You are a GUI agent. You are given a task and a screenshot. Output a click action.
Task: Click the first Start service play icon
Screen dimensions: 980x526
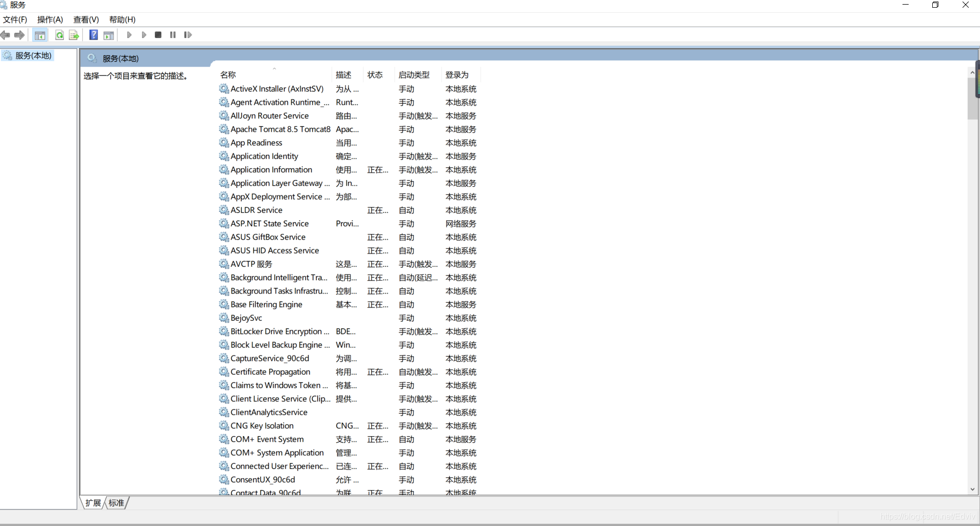click(129, 35)
